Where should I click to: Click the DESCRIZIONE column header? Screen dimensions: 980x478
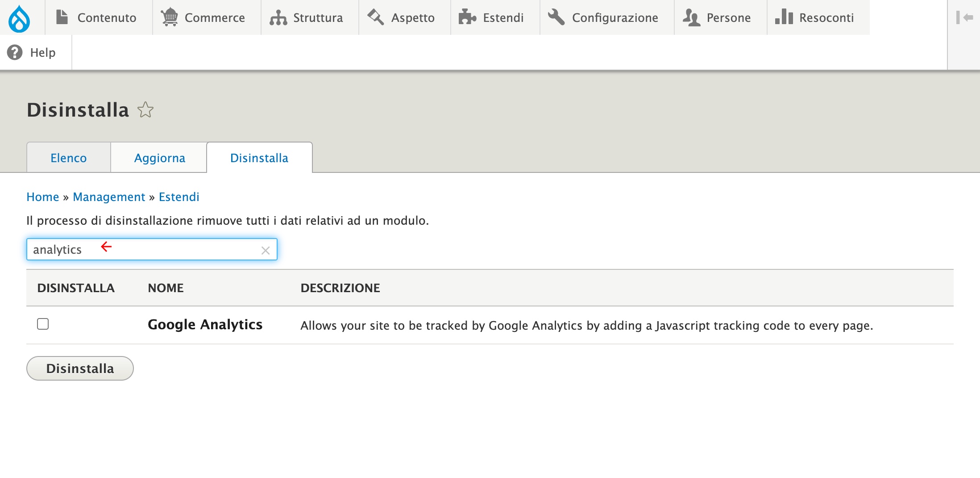pyautogui.click(x=340, y=288)
